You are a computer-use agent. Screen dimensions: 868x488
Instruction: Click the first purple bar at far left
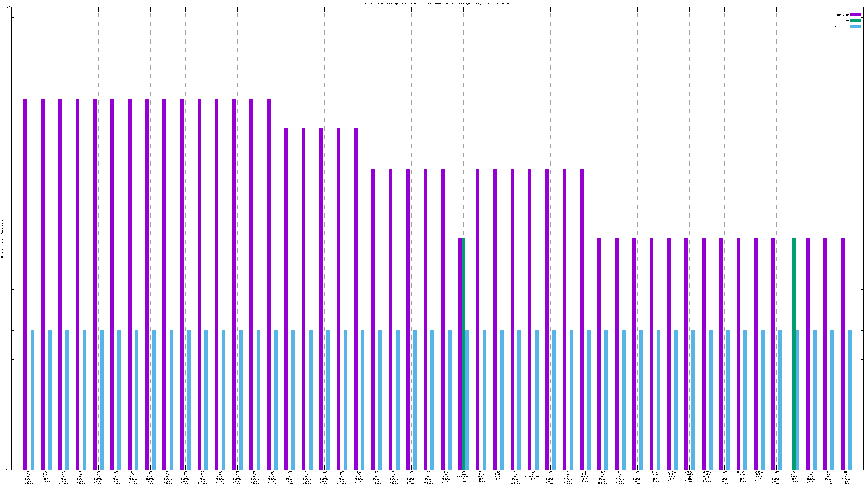click(25, 284)
